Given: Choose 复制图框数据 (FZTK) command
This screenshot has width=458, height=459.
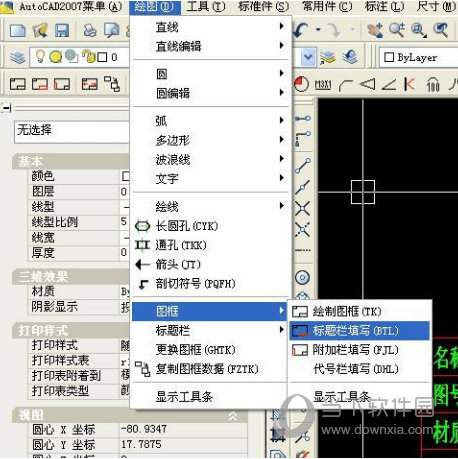Looking at the screenshot, I should click(x=210, y=369).
